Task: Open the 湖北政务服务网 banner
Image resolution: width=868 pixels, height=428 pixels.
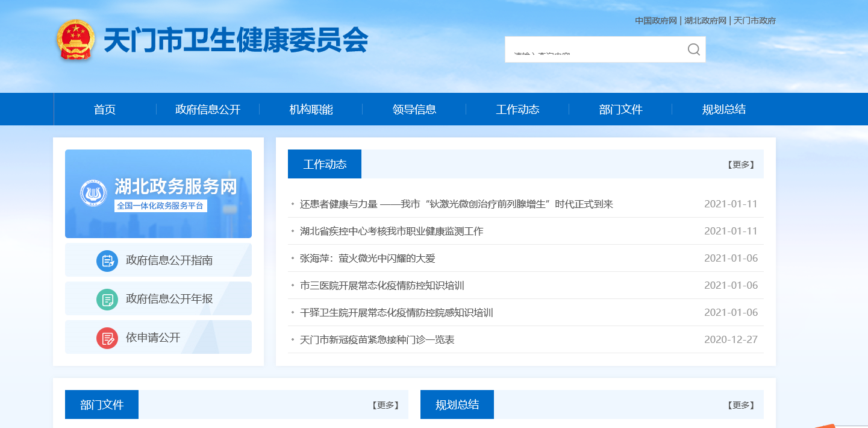Action: [x=158, y=194]
